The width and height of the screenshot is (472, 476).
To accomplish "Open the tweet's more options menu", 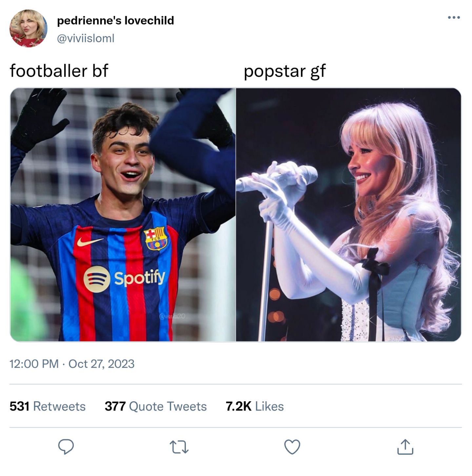I will [x=454, y=18].
